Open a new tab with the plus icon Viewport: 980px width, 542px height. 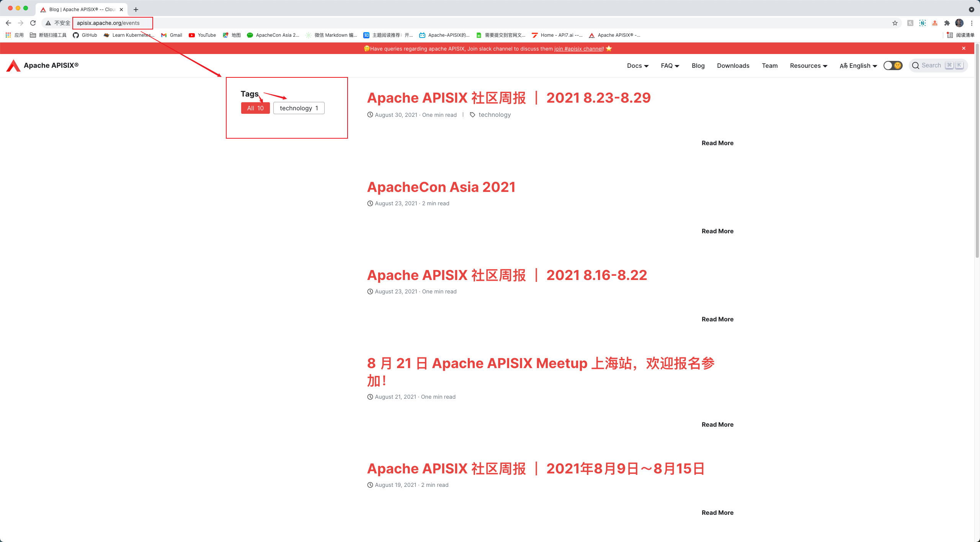point(136,10)
